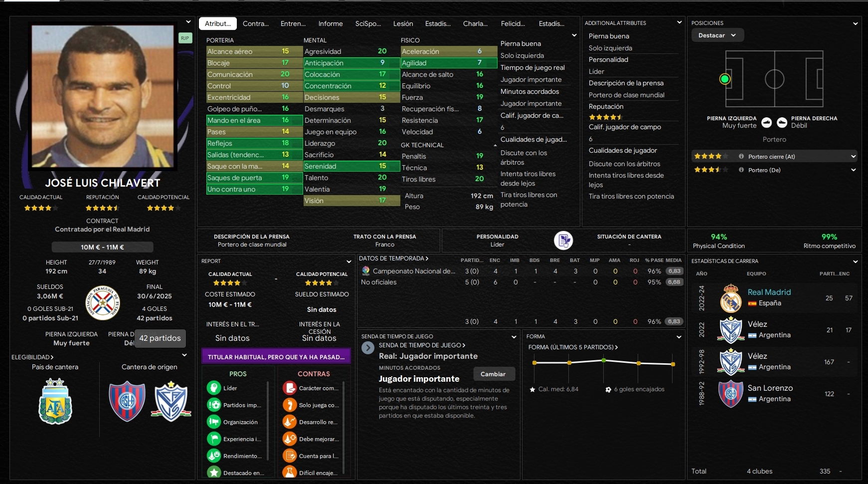Click the Vélez crest in the 2022 career row
The image size is (868, 484).
tap(731, 330)
